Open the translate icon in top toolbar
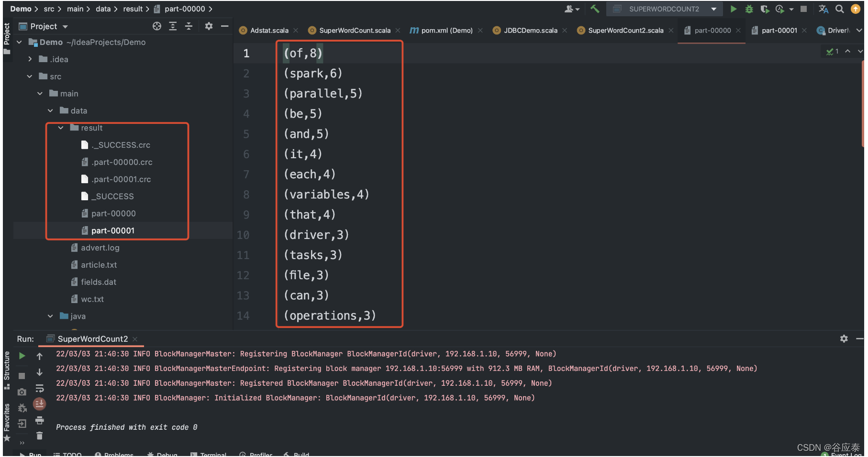Image resolution: width=868 pixels, height=457 pixels. 823,9
